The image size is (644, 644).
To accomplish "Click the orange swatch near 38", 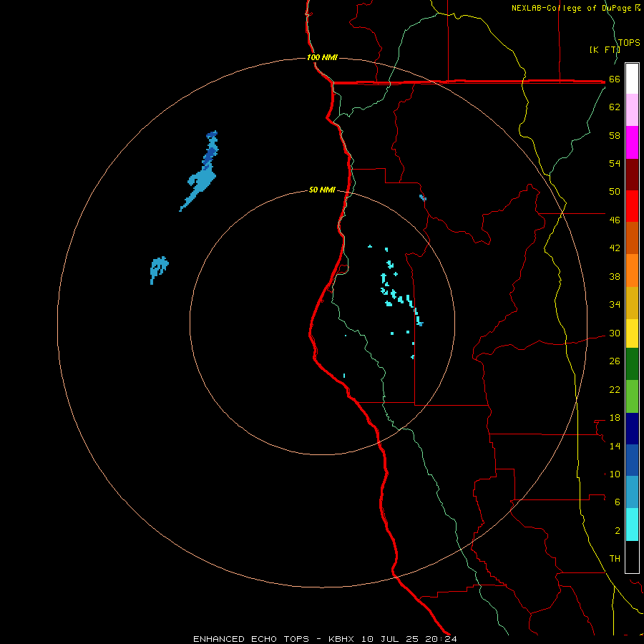I will click(632, 270).
